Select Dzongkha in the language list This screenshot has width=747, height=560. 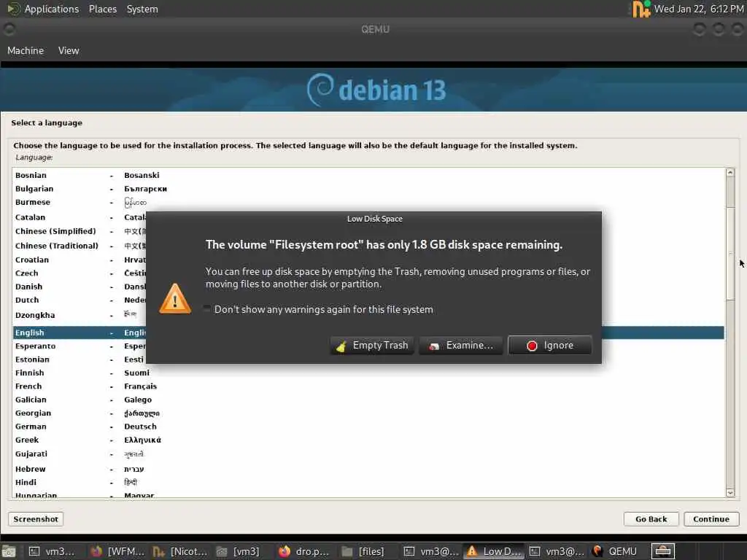368,315
